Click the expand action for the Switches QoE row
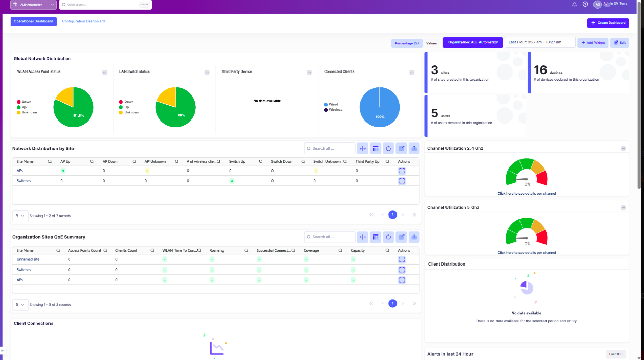This screenshot has width=644, height=360. pyautogui.click(x=402, y=270)
